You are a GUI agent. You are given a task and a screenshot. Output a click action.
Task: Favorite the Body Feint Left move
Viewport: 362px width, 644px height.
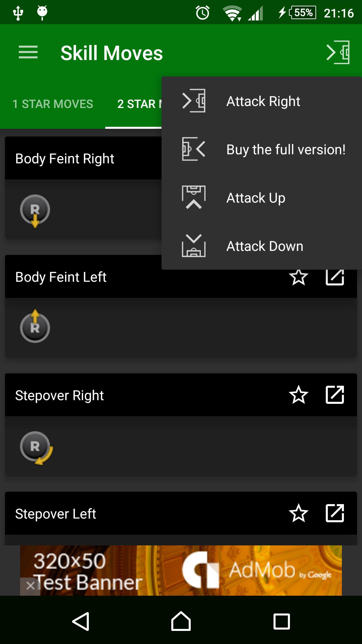click(298, 278)
